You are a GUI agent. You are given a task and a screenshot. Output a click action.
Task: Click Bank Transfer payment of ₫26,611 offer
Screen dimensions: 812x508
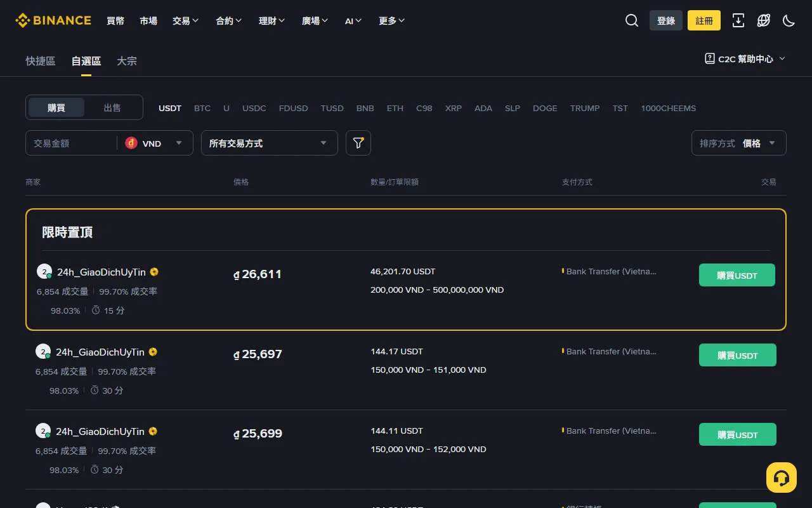click(612, 271)
